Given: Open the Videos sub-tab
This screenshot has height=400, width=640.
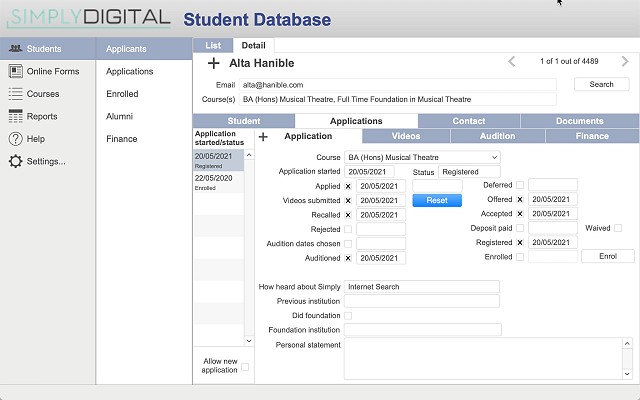Looking at the screenshot, I should 406,136.
